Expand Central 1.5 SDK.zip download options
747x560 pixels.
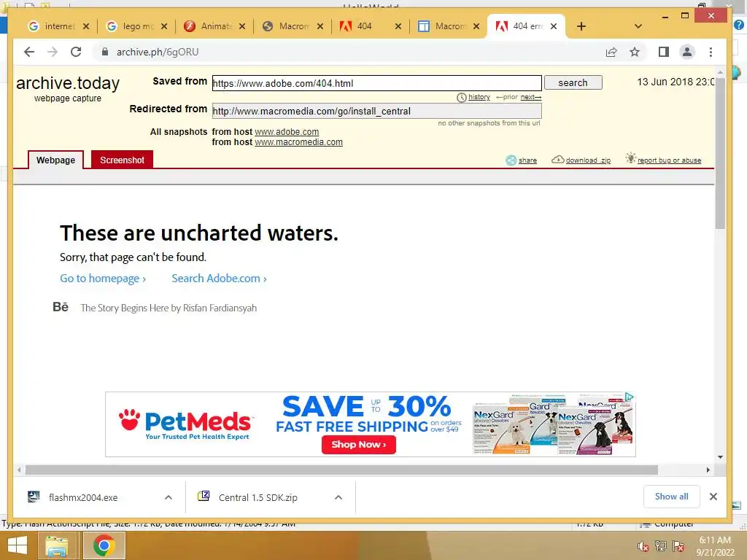click(338, 497)
